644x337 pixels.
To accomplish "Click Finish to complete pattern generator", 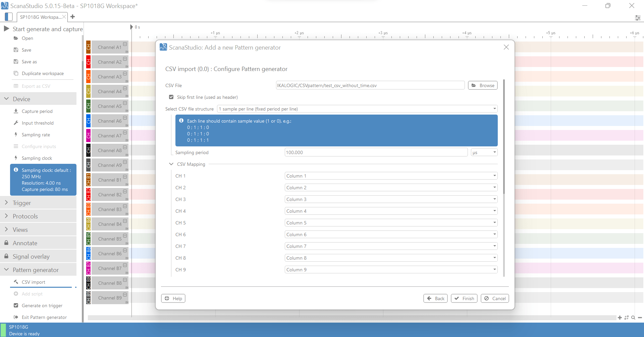I will coord(464,298).
